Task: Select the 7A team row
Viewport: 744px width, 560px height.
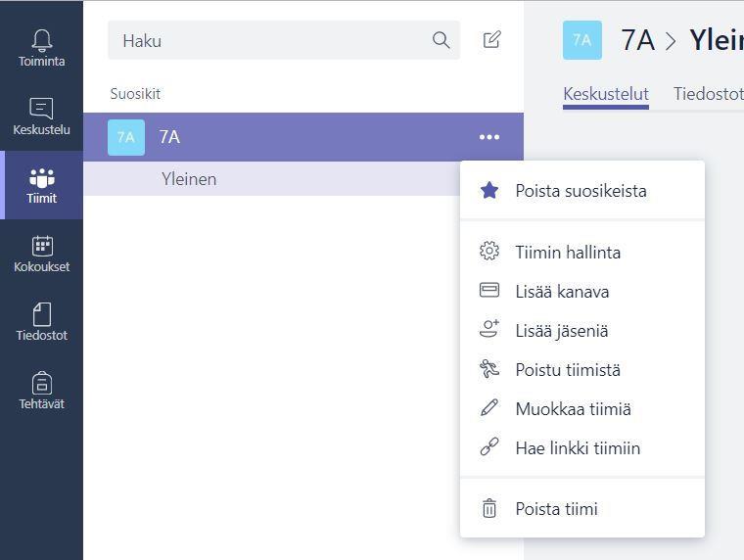Action: pos(303,137)
